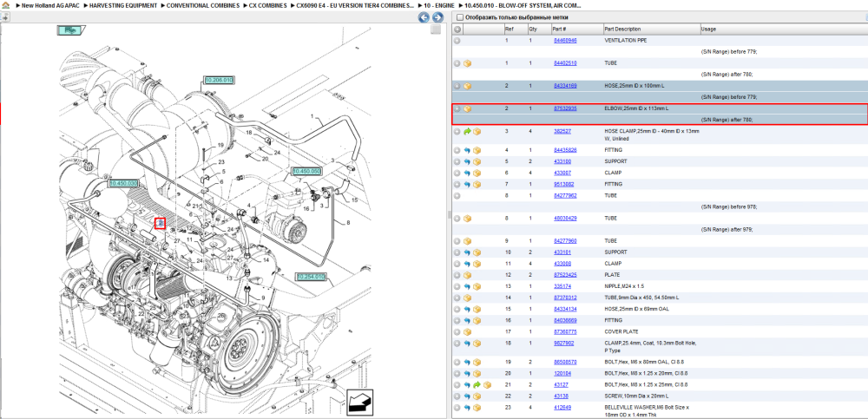Open the combine overview thumbnail in diagram
This screenshot has width=868, height=419.
(x=69, y=30)
